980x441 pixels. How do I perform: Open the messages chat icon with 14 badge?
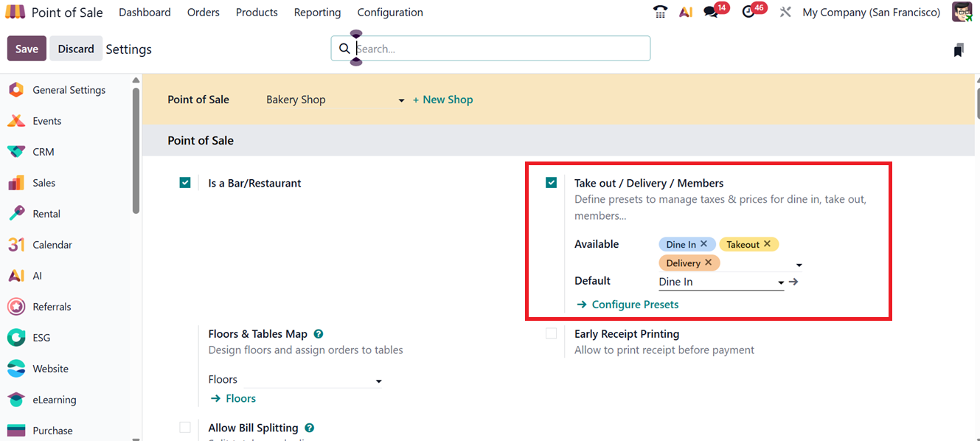click(712, 12)
